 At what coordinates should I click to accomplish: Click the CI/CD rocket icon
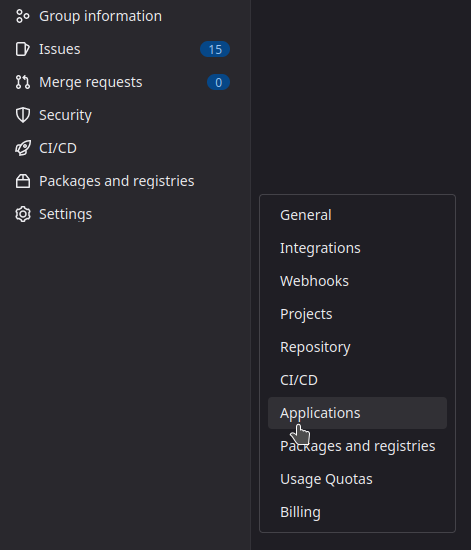click(x=23, y=148)
